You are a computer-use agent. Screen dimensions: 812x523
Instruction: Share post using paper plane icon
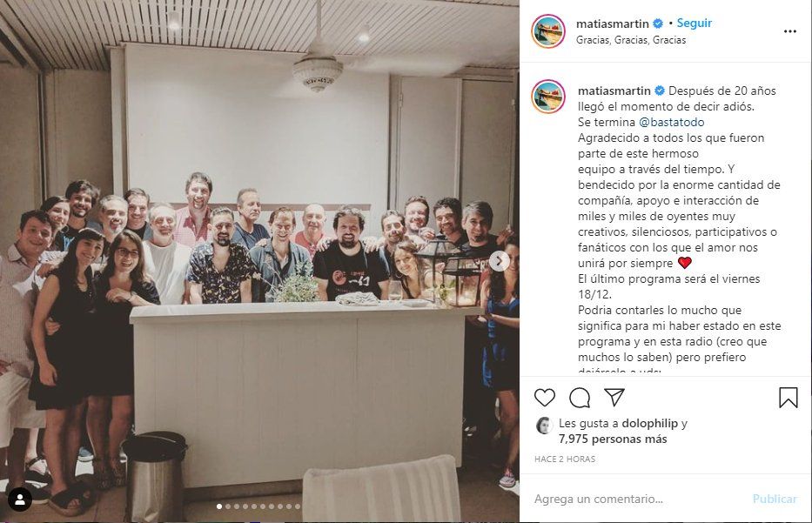[x=614, y=397]
